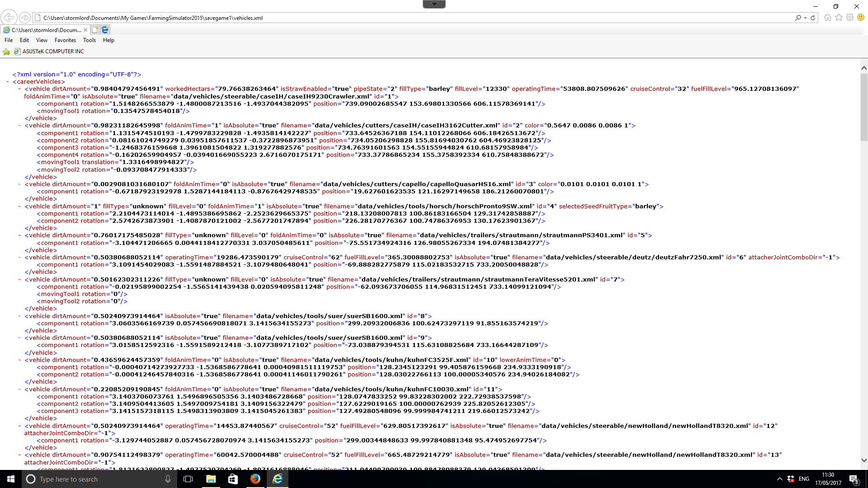Click the Edge icon next to the new tab
Image resolution: width=868 pixels, height=488 pixels.
point(105,30)
